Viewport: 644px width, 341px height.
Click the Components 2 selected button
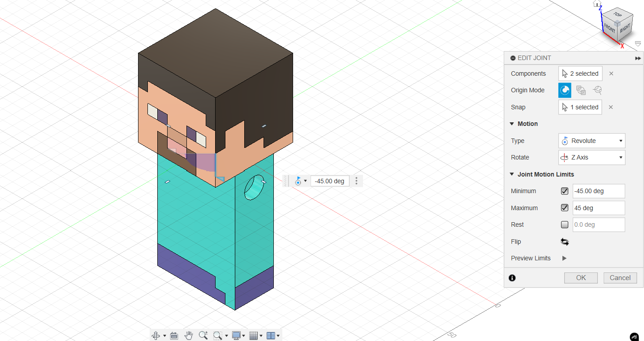(580, 73)
